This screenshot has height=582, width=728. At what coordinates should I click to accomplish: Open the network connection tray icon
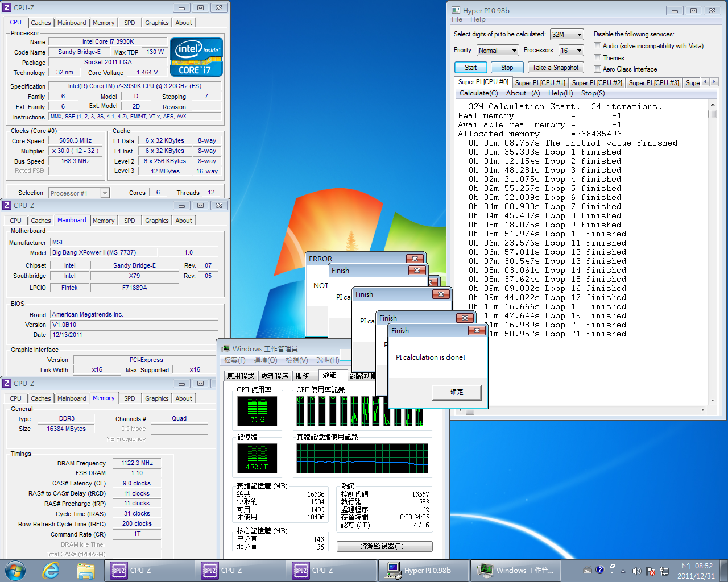664,571
